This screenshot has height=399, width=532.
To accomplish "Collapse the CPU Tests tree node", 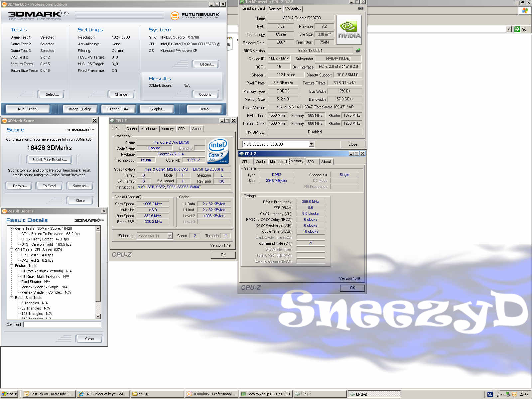I will (x=11, y=250).
